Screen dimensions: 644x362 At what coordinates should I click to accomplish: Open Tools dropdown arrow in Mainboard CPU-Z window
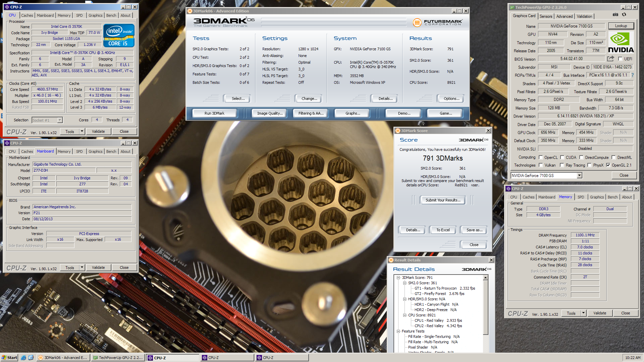[x=82, y=267]
